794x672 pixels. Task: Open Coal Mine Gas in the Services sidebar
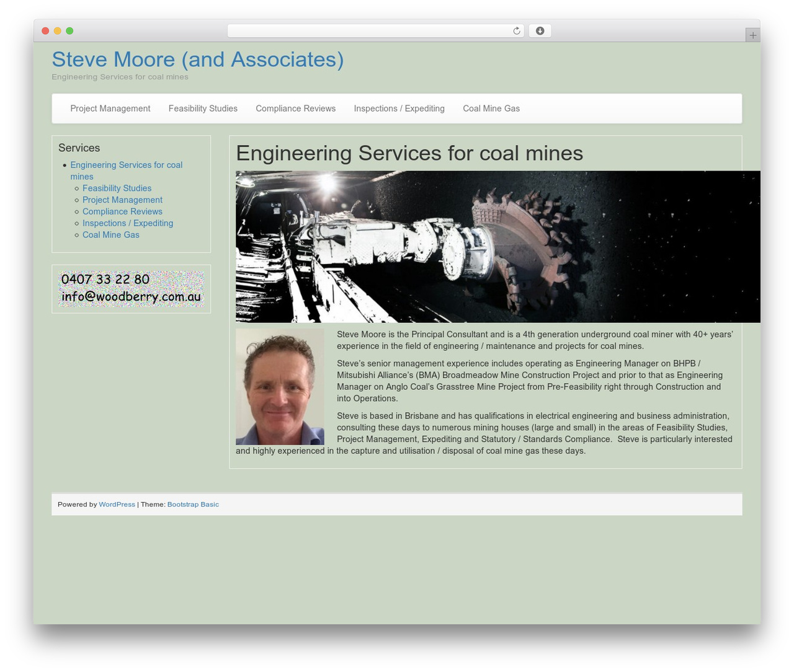[111, 235]
